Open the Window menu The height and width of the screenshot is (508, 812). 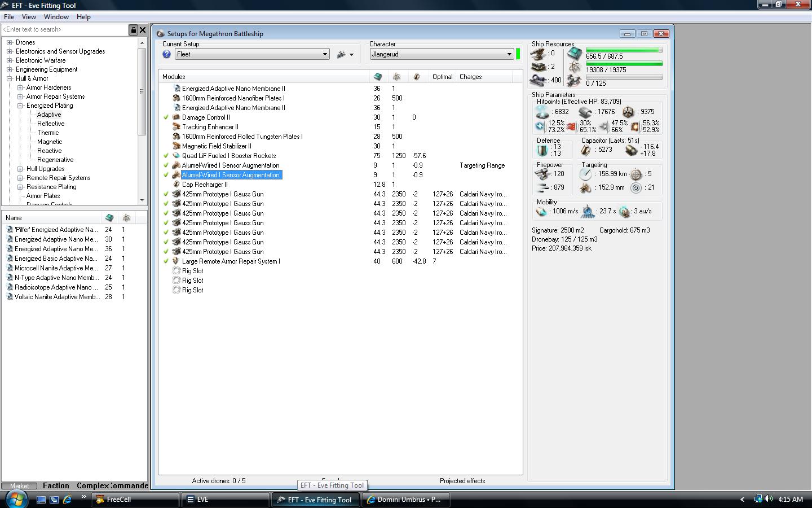[x=56, y=17]
